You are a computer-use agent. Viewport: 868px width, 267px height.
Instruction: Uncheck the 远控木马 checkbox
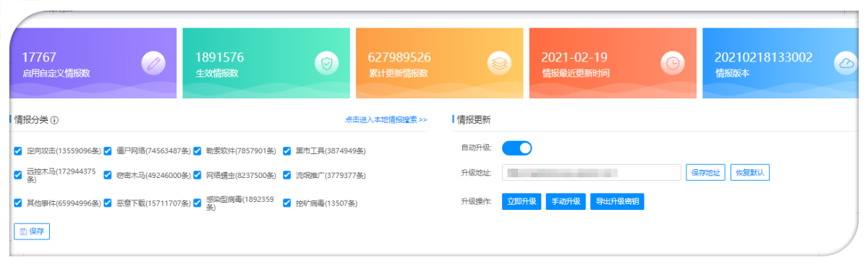pyautogui.click(x=18, y=175)
